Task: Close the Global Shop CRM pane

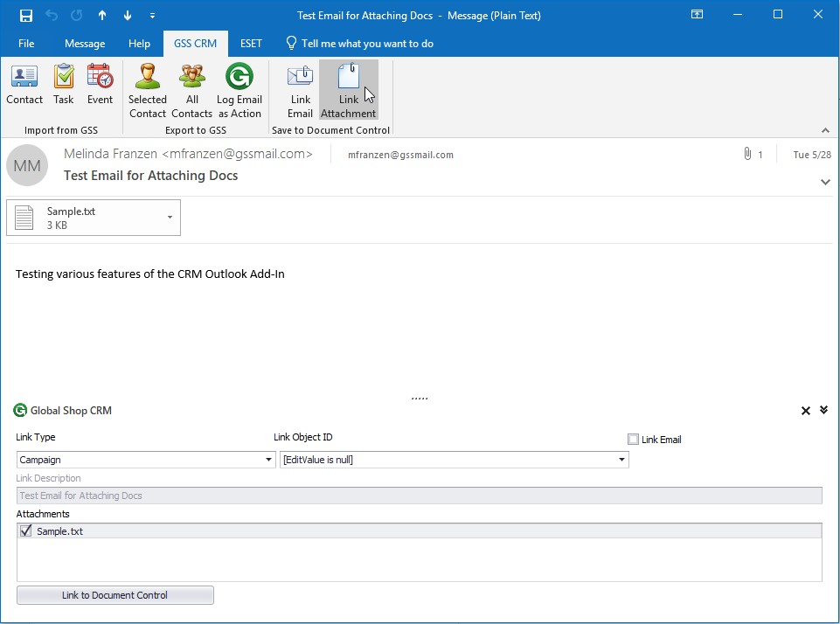Action: pos(806,411)
